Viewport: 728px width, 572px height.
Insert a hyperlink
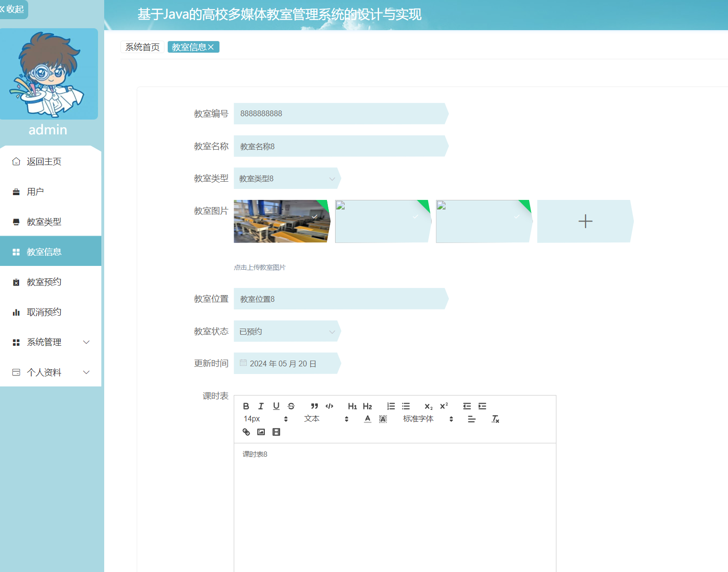point(246,432)
